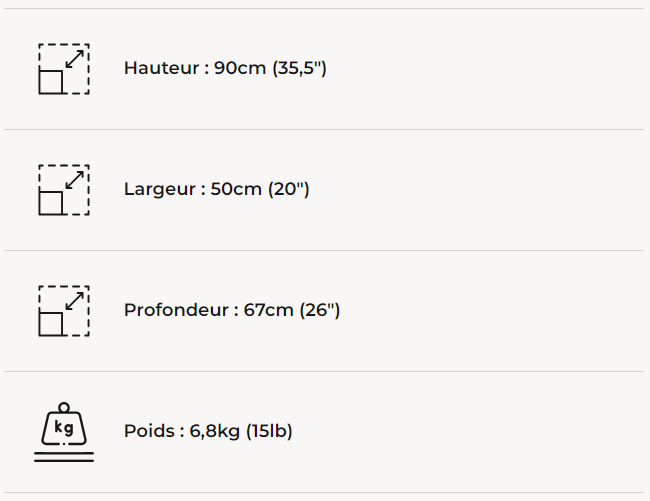The height and width of the screenshot is (501, 650).
Task: Click the 90cm height value
Action: pyautogui.click(x=240, y=68)
